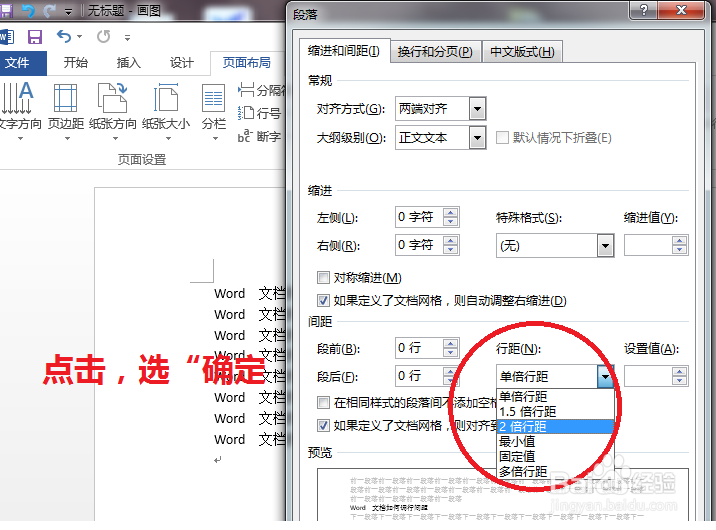Switch to the 开始 Home tab

click(75, 63)
